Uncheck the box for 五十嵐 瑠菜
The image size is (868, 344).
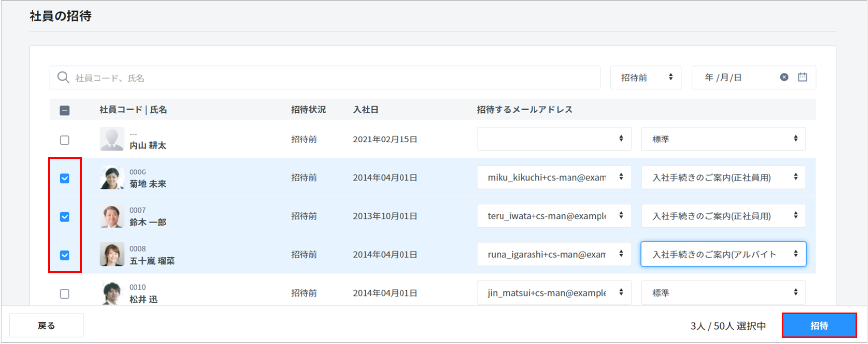(x=65, y=255)
